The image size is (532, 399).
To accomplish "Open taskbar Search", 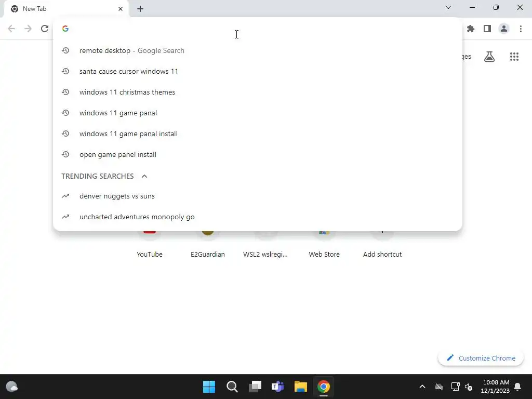I will tap(232, 387).
